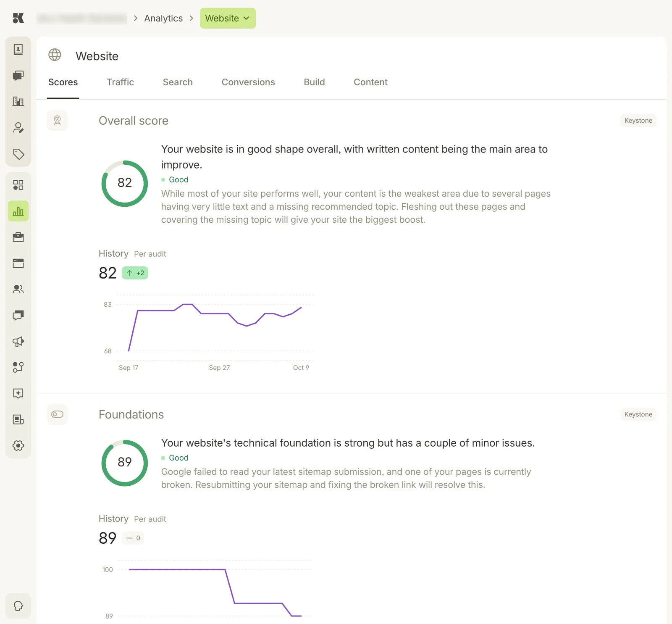Open the connected-nodes workflow icon in sidebar
The image size is (672, 624).
pos(18,367)
